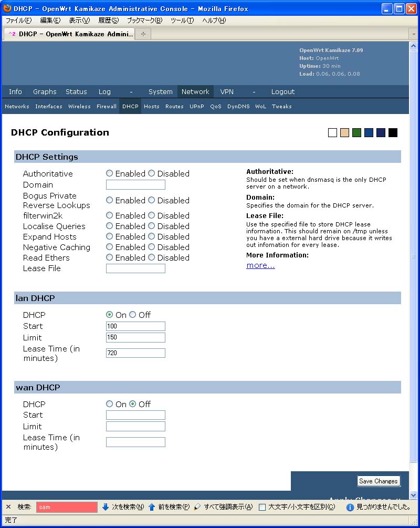Go to the Firewall subsection tab
Viewport: 420px width, 528px height.
(x=107, y=106)
